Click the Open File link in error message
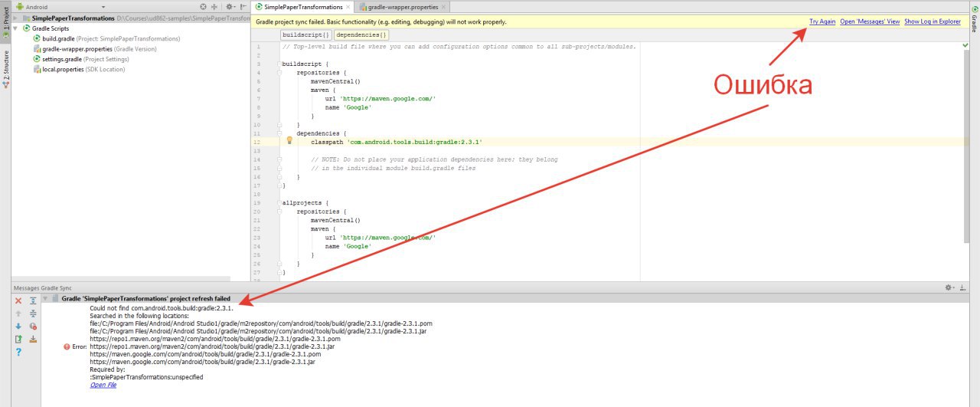 pyautogui.click(x=103, y=385)
